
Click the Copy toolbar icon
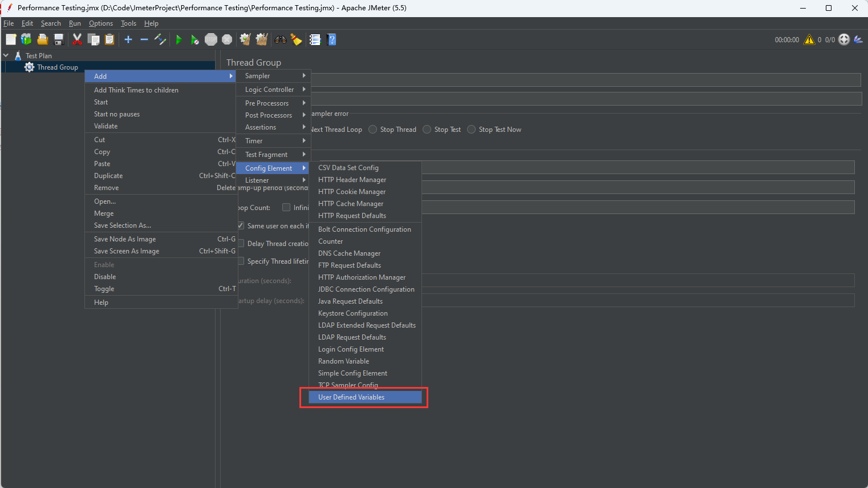point(94,39)
